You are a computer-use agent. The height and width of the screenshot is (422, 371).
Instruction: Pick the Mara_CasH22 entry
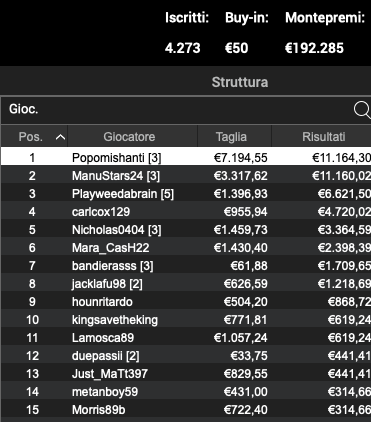click(186, 247)
